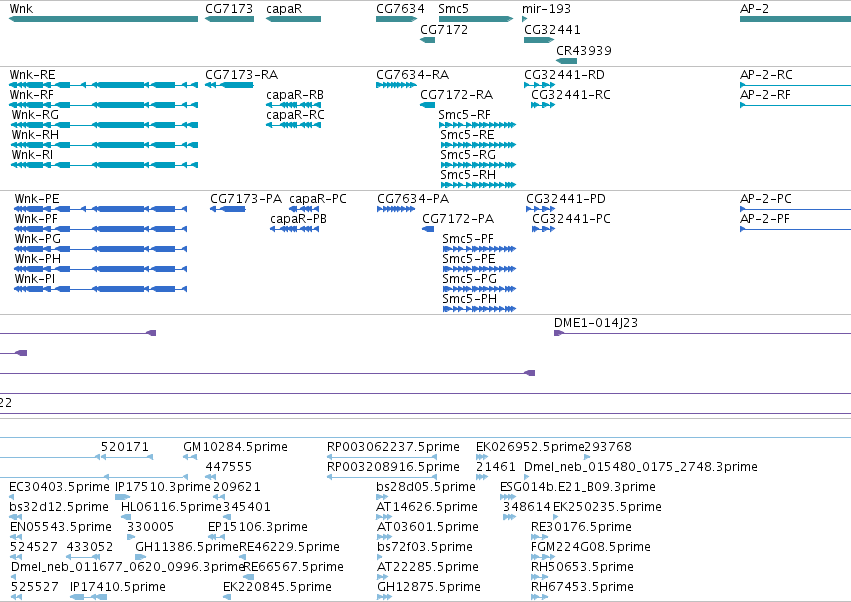
Task: Click the AP-2-RF transcript label
Action: (765, 95)
